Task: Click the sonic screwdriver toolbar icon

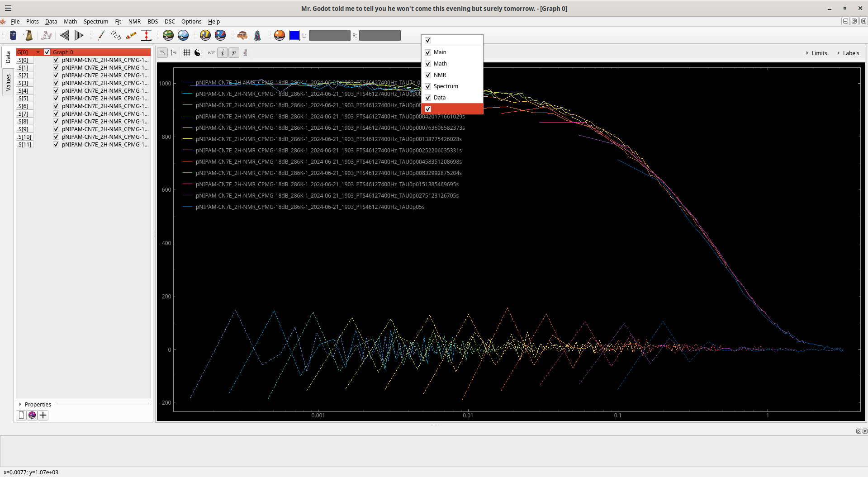Action: pyautogui.click(x=101, y=35)
